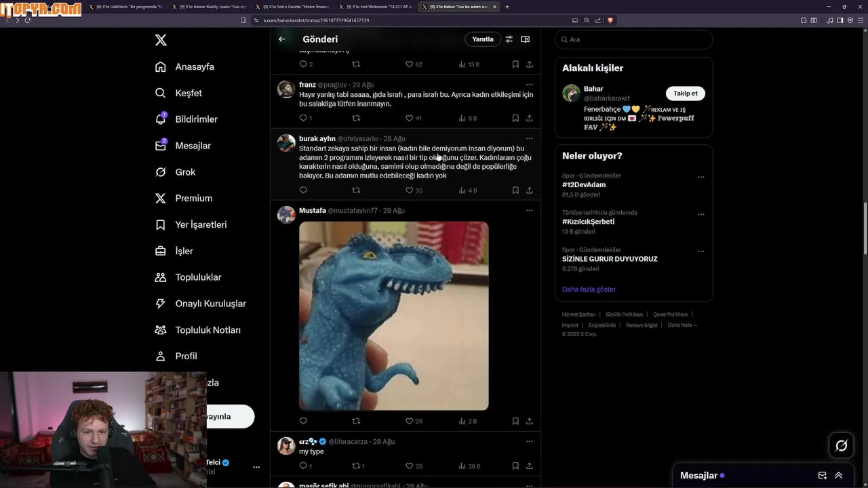868x488 pixels.
Task: Open more options on franz's comment
Action: [x=530, y=85]
